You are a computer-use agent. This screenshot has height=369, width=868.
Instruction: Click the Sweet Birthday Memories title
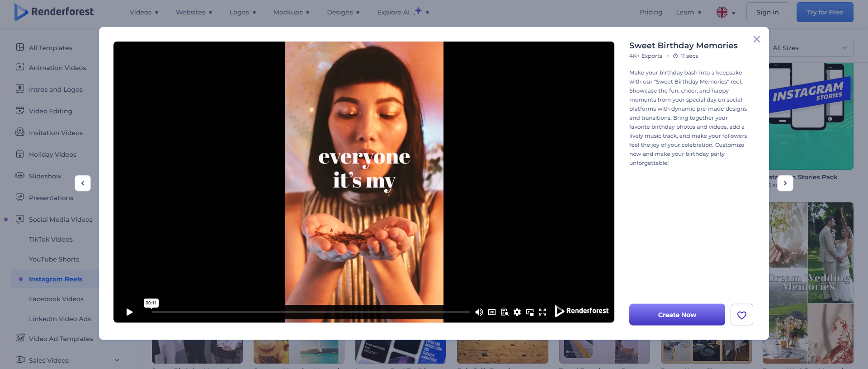pos(684,46)
